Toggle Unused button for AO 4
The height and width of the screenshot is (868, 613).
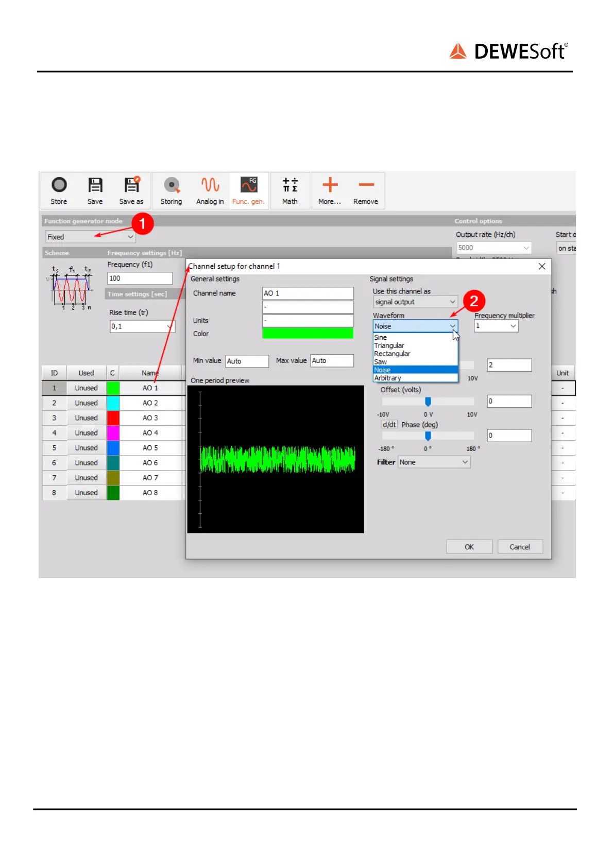[86, 433]
